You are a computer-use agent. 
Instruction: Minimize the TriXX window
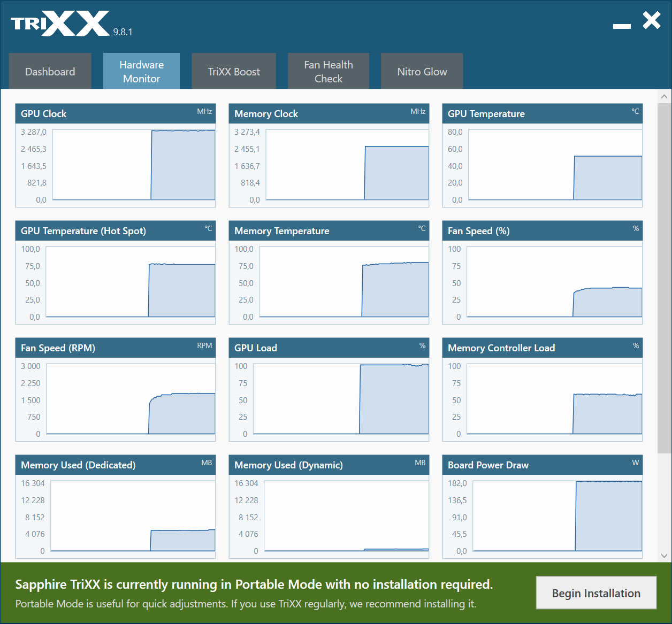tap(622, 25)
